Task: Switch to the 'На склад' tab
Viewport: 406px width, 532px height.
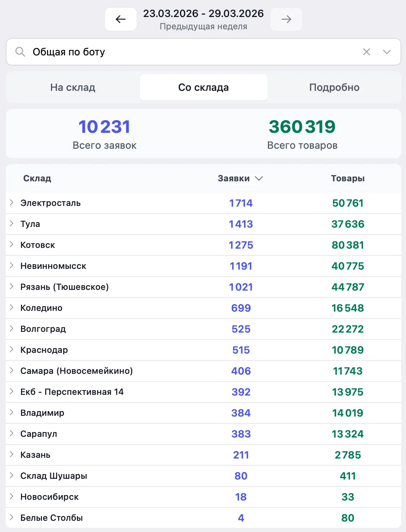Action: [x=73, y=88]
